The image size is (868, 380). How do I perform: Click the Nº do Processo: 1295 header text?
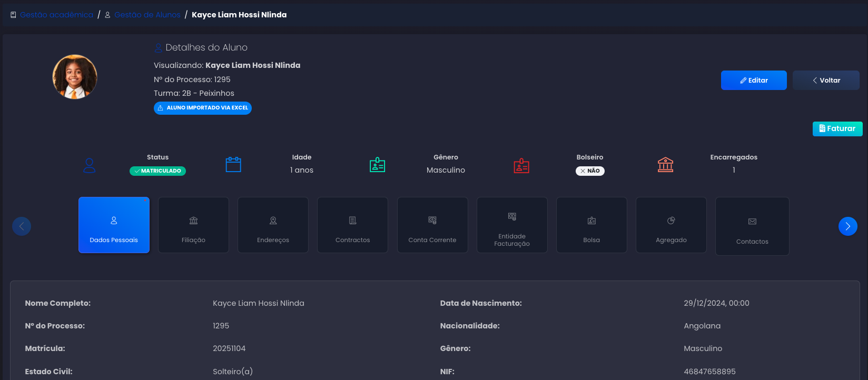pyautogui.click(x=192, y=79)
